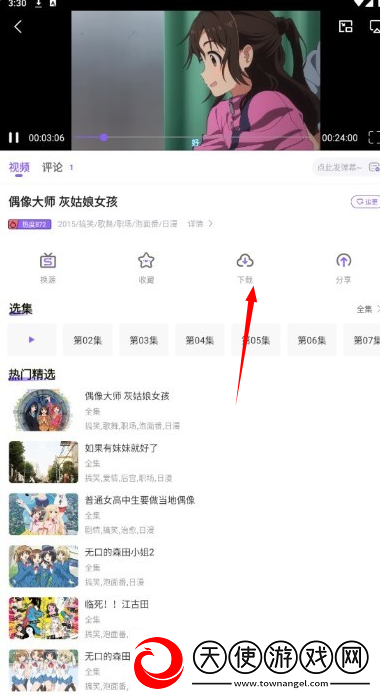The width and height of the screenshot is (380, 695).
Task: Tap the 分享 upload arrow icon
Action: (x=344, y=261)
